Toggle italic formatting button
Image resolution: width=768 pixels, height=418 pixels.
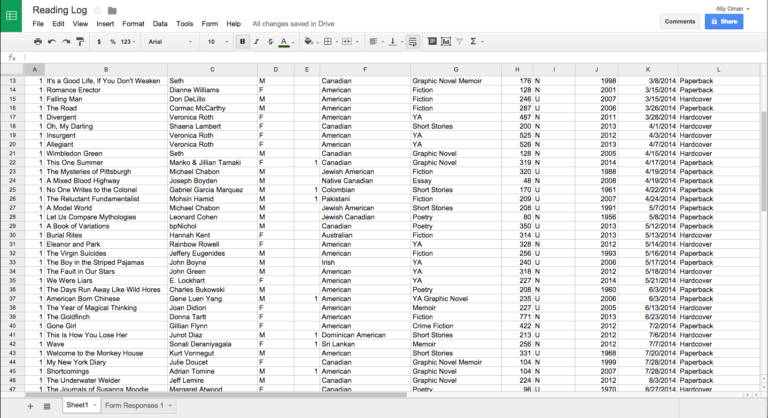[x=256, y=42]
